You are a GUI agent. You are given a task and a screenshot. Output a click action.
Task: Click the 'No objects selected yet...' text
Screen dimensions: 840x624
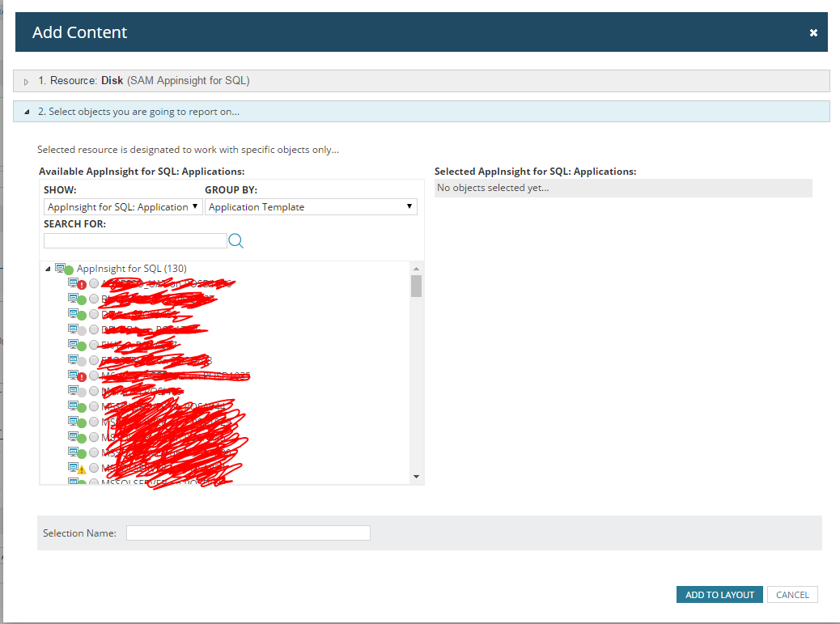(x=493, y=188)
